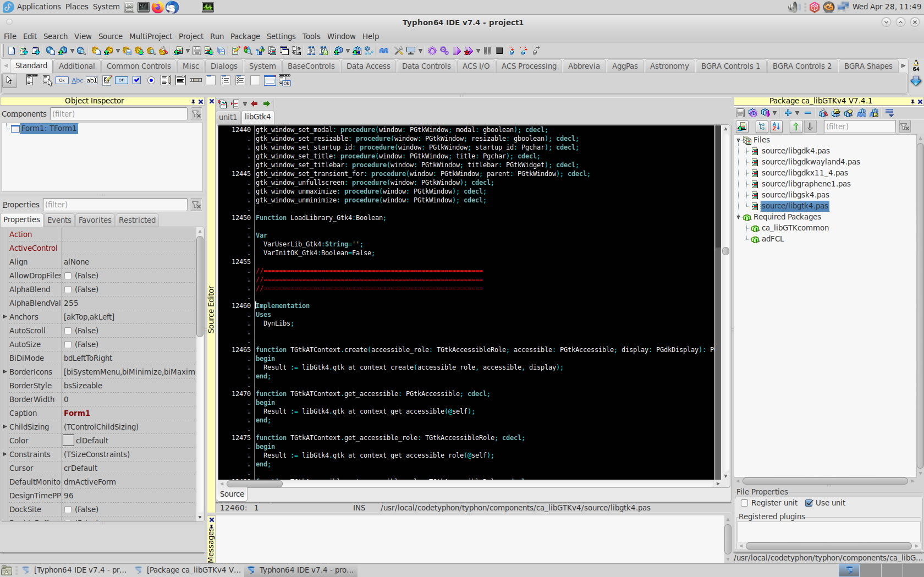This screenshot has height=577, width=924.
Task: Click the selection arrow pointer tool
Action: coord(9,80)
